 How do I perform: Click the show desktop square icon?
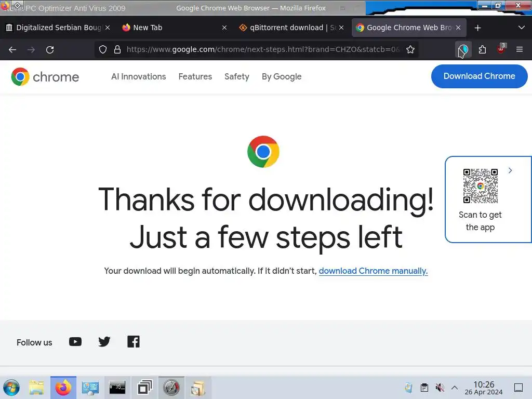point(518,388)
